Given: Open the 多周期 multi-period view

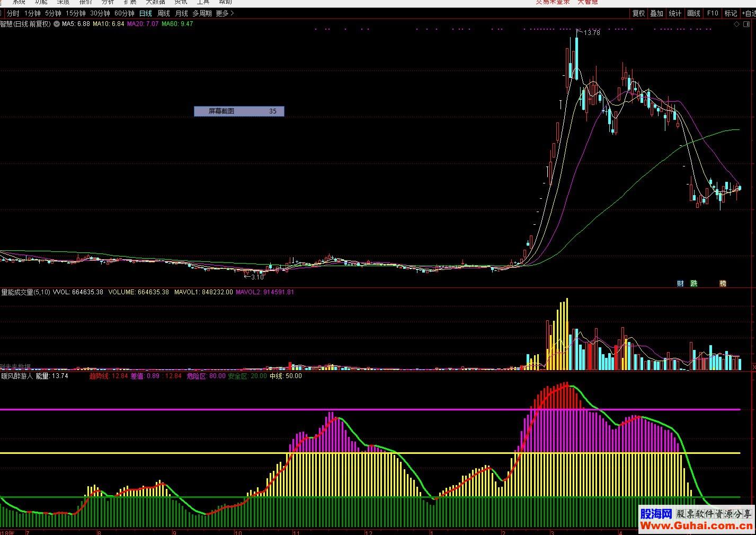Looking at the screenshot, I should tap(202, 13).
